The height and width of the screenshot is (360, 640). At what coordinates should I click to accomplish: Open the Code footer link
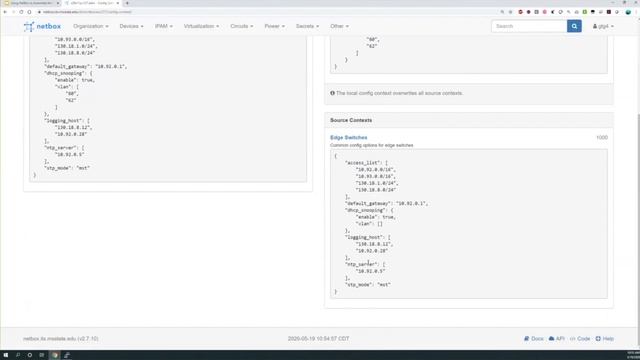pyautogui.click(x=580, y=339)
